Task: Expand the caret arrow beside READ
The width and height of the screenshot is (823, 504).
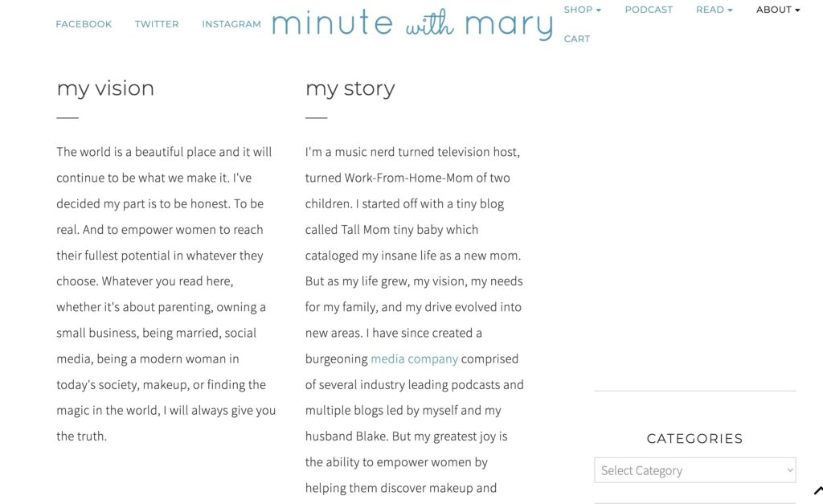Action: (730, 10)
